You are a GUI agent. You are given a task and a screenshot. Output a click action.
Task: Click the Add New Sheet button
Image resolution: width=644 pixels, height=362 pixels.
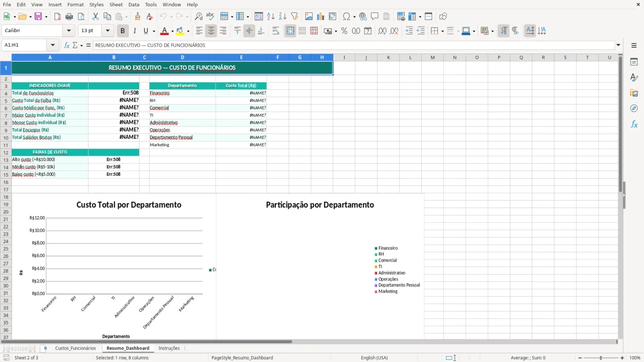click(x=45, y=348)
